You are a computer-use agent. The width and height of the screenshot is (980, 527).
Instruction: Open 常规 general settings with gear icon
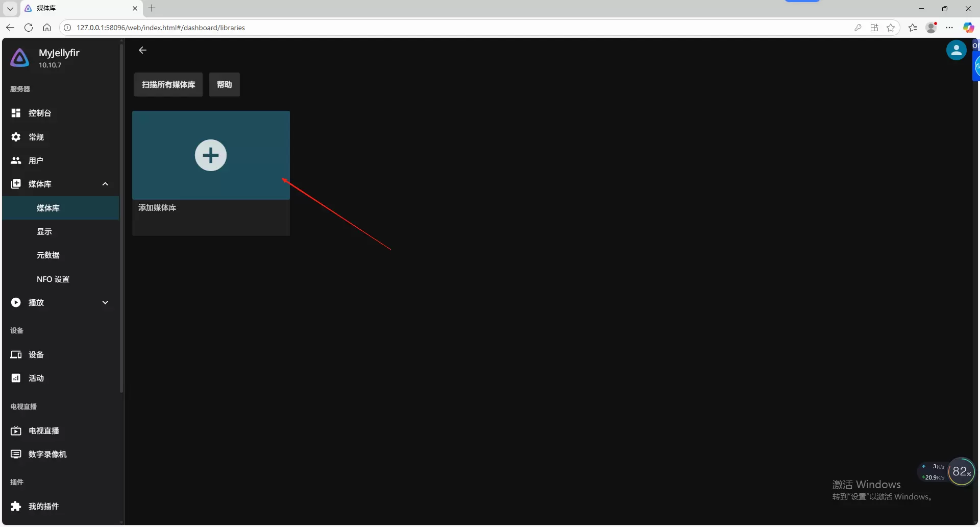pyautogui.click(x=36, y=137)
